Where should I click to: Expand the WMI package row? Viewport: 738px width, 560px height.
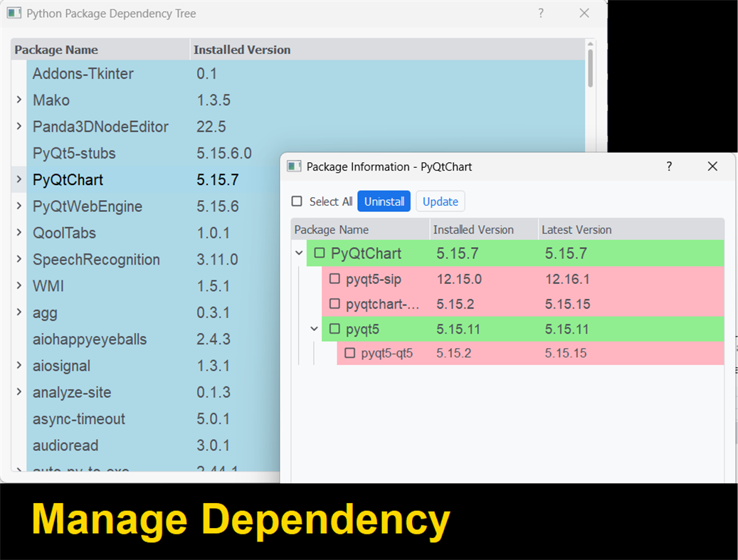point(19,285)
